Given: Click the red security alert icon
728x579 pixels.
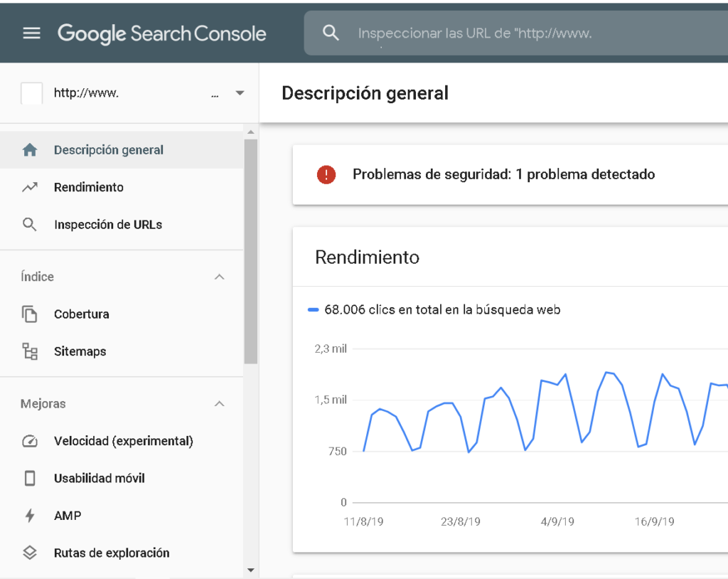Looking at the screenshot, I should click(326, 175).
